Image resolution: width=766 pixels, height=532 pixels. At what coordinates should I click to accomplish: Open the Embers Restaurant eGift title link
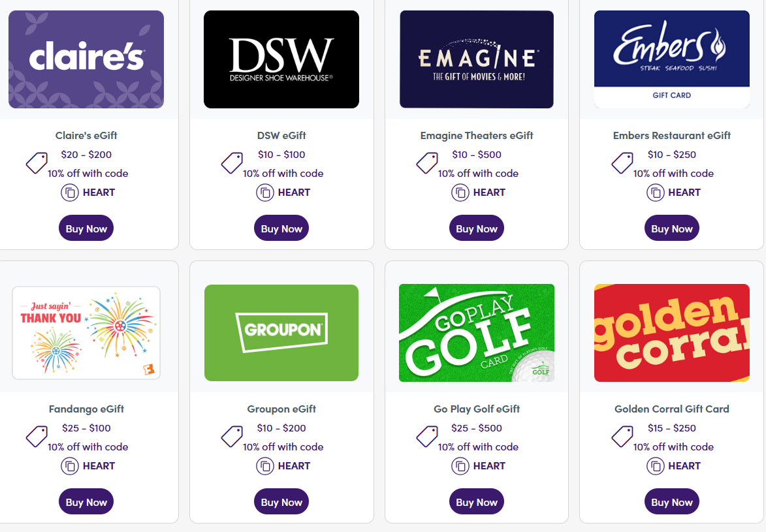pos(671,135)
